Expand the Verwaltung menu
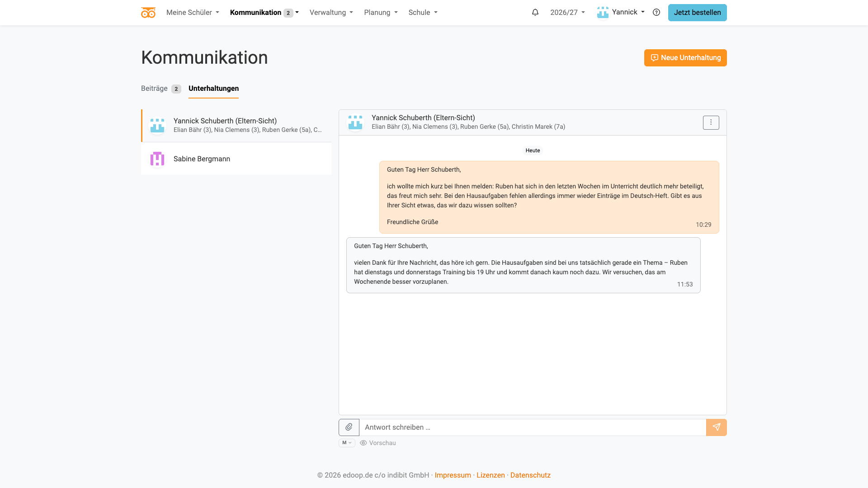The height and width of the screenshot is (488, 868). point(331,13)
